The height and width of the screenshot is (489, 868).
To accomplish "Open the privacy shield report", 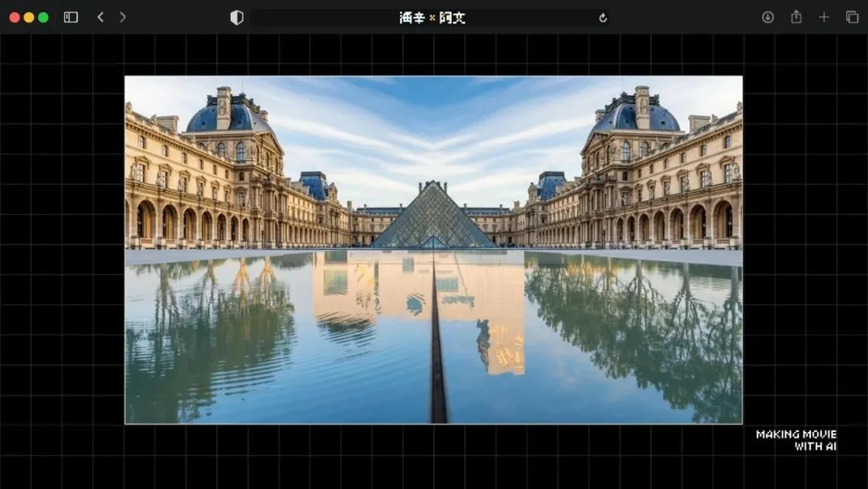I will (236, 18).
